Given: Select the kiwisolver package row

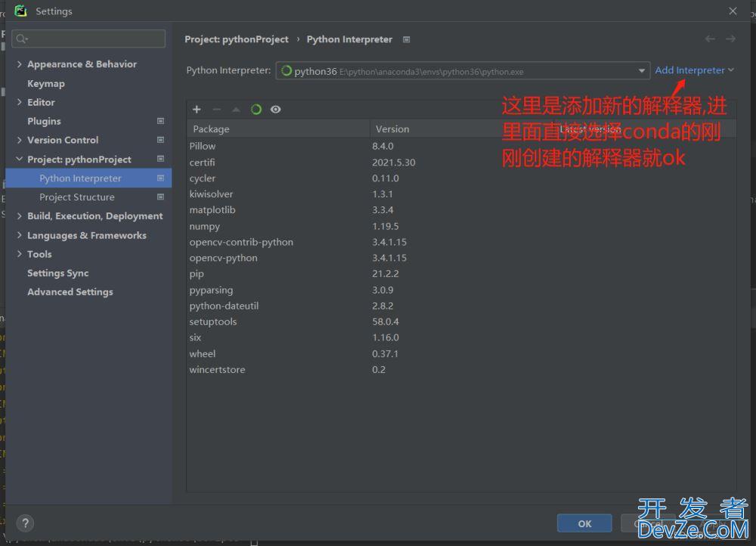Looking at the screenshot, I should tap(461, 194).
